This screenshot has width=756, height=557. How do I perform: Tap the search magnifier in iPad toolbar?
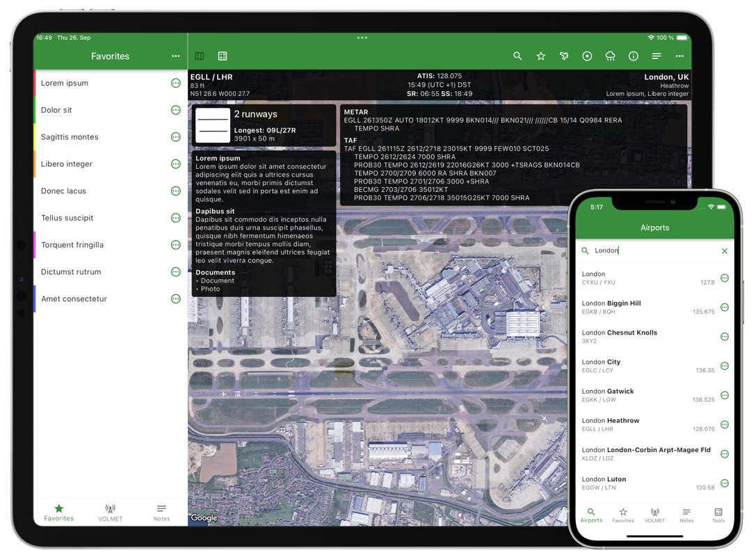point(517,56)
